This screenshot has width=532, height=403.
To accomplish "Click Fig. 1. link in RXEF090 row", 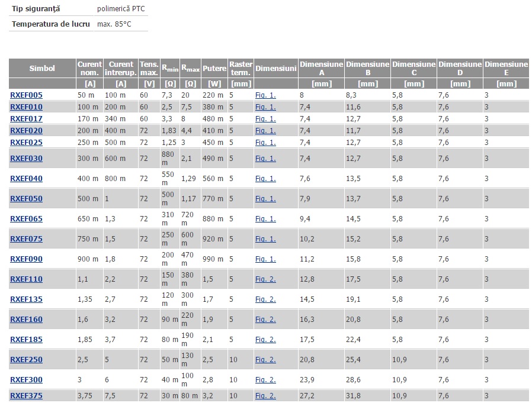I will click(265, 259).
